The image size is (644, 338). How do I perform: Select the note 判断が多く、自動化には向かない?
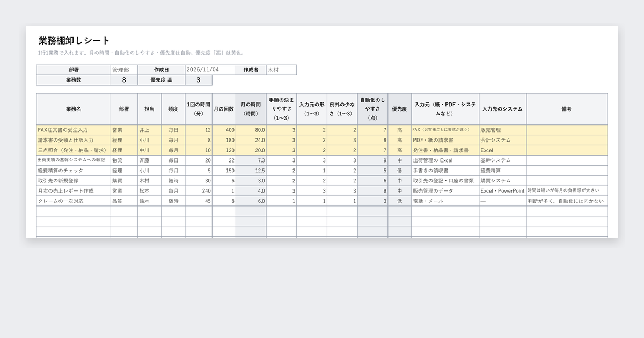pyautogui.click(x=567, y=201)
